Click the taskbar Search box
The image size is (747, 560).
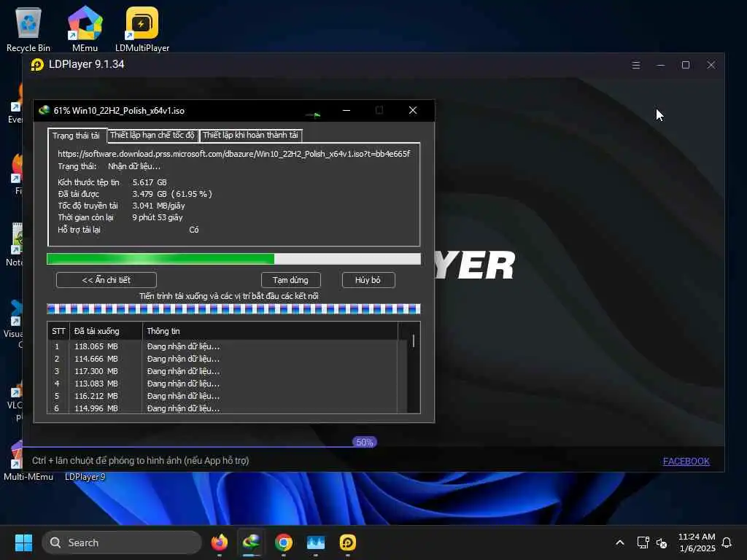[x=122, y=542]
